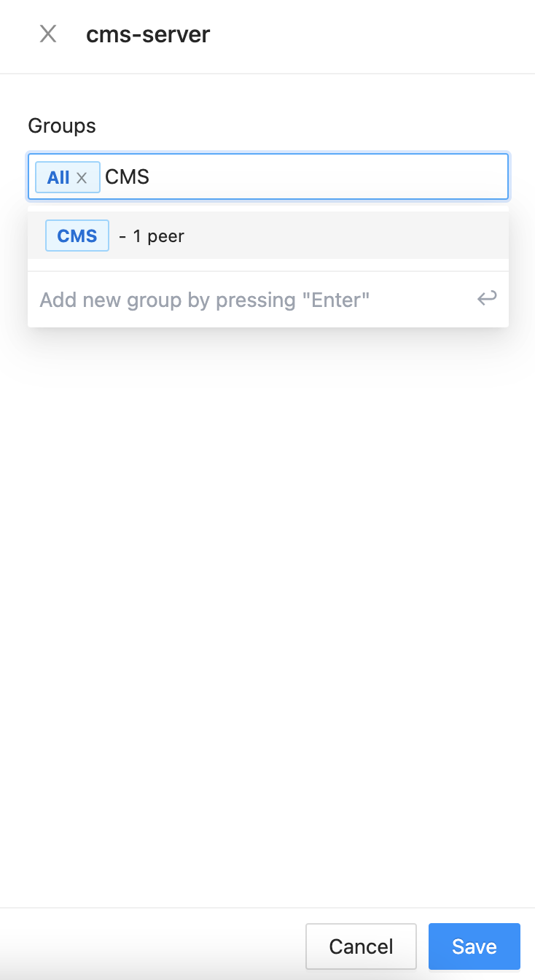Click the cms-server panel title
Screen dimensions: 535x980
coord(148,34)
